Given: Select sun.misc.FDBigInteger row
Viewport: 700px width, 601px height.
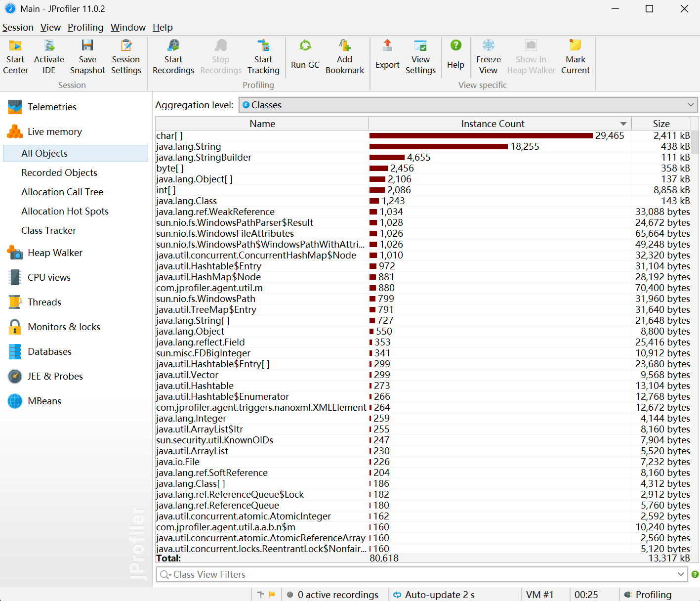Looking at the screenshot, I should click(423, 353).
